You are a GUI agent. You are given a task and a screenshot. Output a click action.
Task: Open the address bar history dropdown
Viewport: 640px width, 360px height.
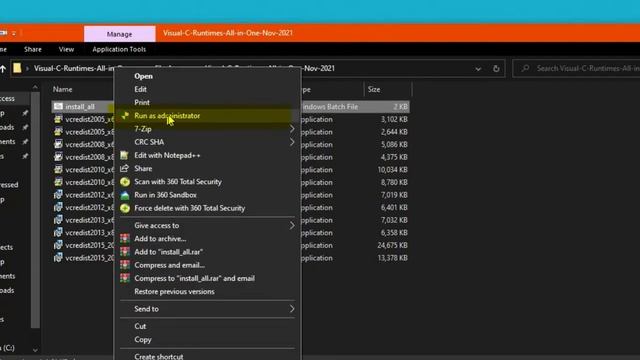[478, 69]
